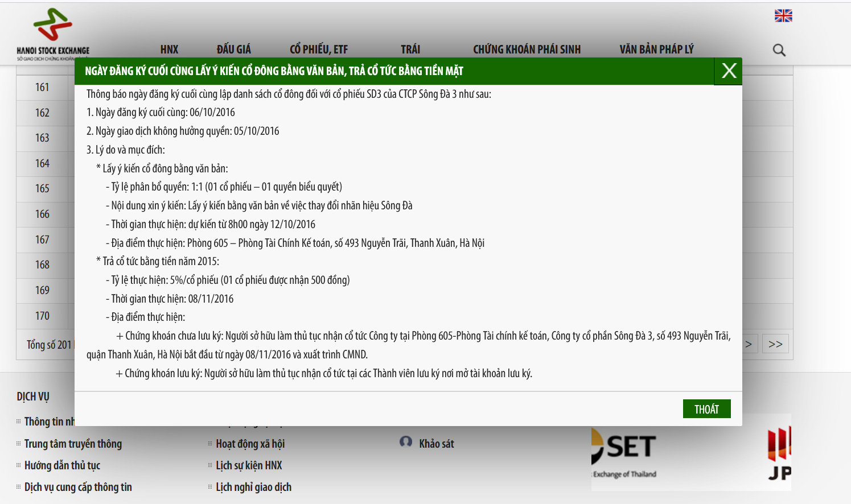Close the dialog with the X icon

(729, 71)
